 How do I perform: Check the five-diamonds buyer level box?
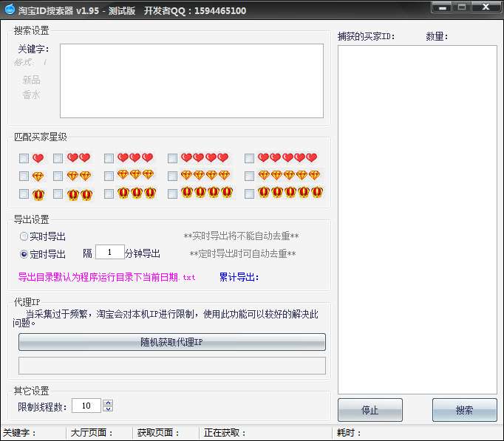(x=250, y=176)
